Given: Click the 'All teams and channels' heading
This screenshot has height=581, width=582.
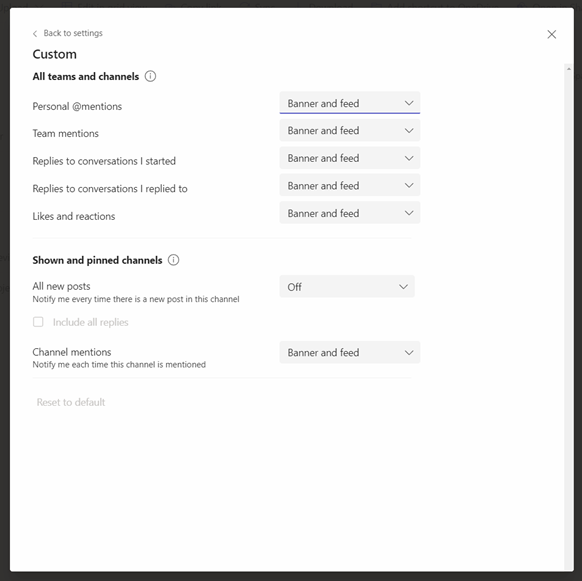Looking at the screenshot, I should point(86,76).
